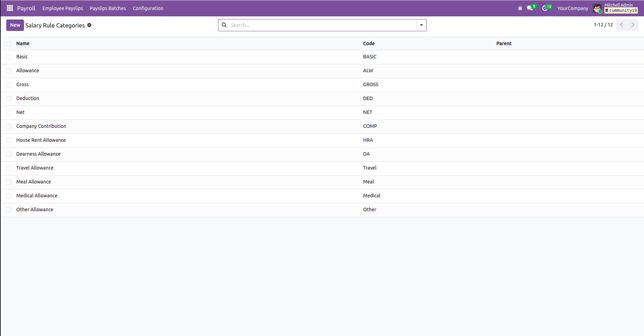Image resolution: width=644 pixels, height=336 pixels.
Task: Click the NET code cell
Action: pyautogui.click(x=368, y=112)
